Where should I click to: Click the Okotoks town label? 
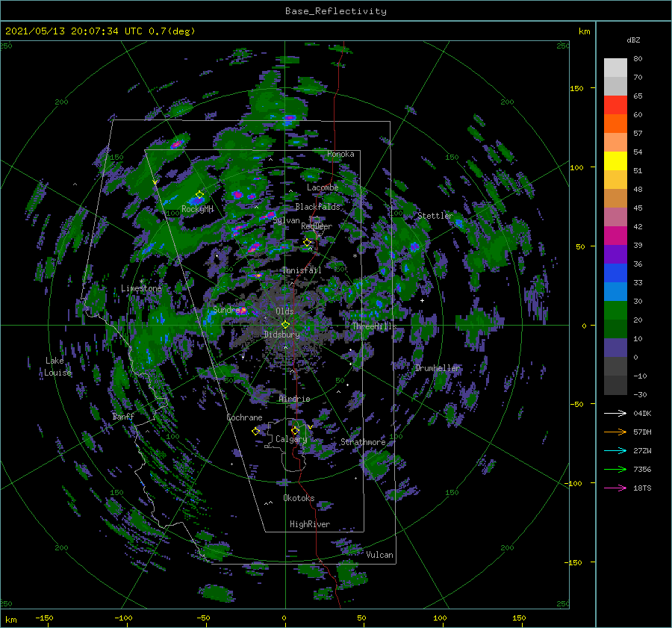click(x=299, y=498)
